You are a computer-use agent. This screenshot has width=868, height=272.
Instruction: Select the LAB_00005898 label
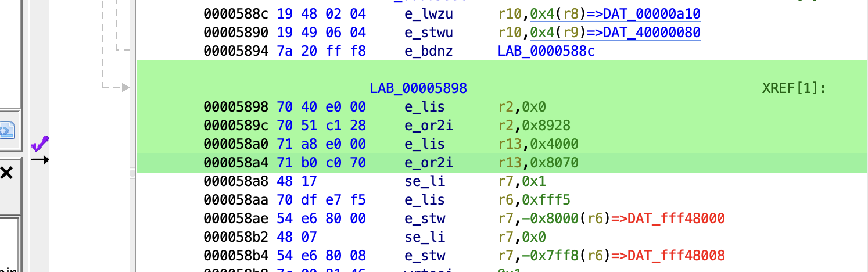418,88
